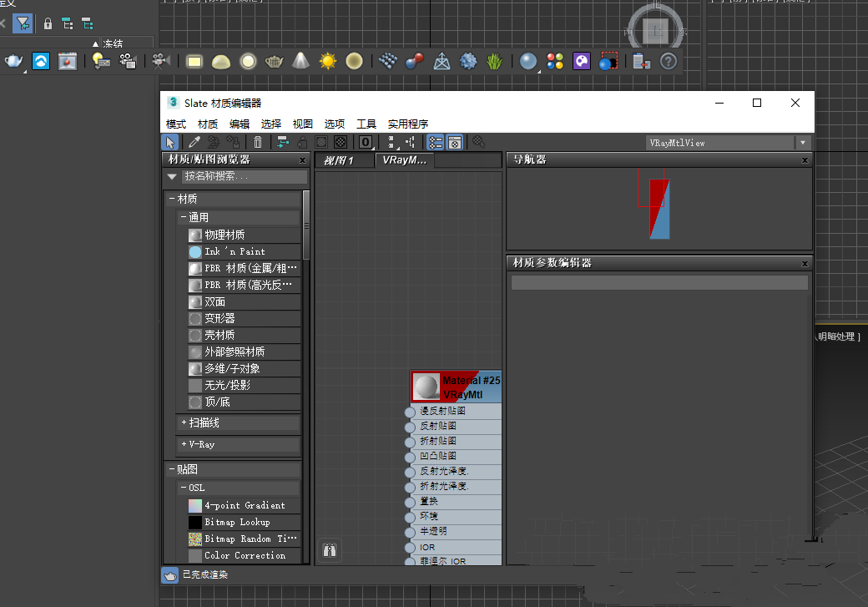Click the 凹凸贴图 input socket
868x607 pixels.
pos(410,457)
